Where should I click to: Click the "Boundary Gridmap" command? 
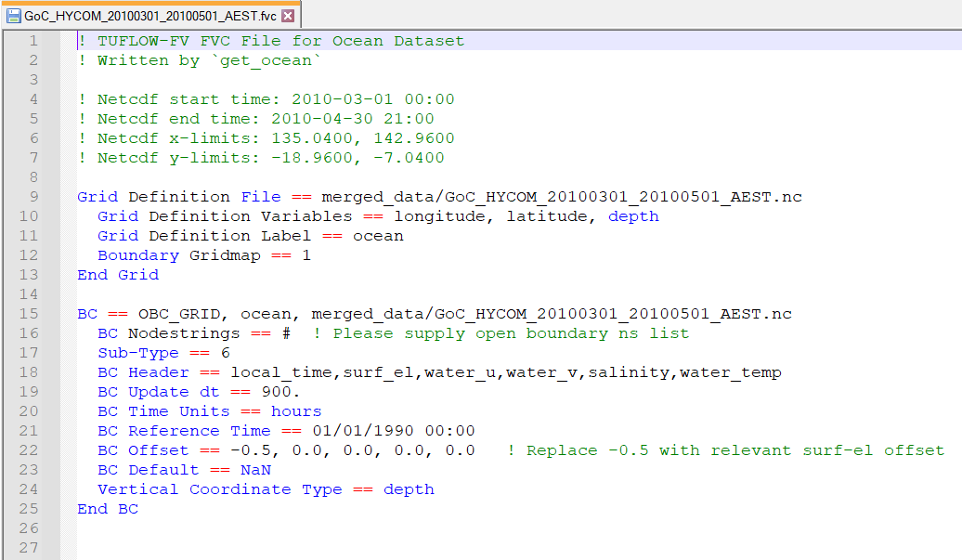point(179,255)
